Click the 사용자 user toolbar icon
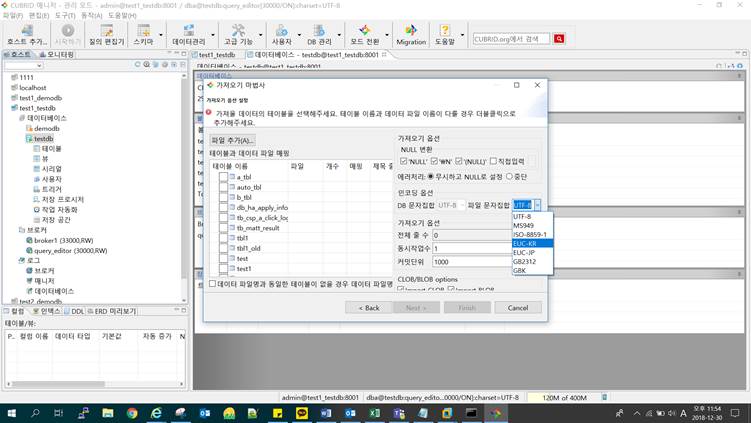 (282, 34)
